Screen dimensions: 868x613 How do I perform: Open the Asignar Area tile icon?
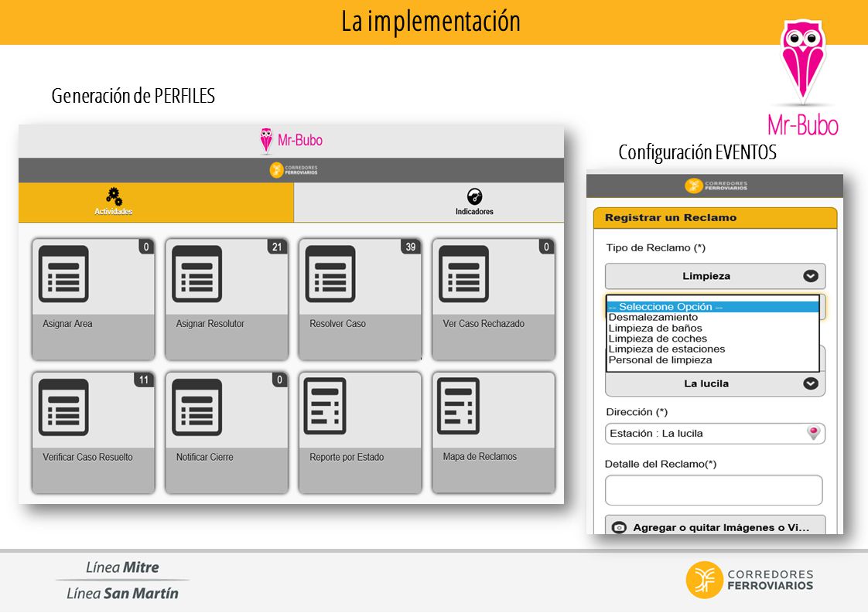pos(63,274)
